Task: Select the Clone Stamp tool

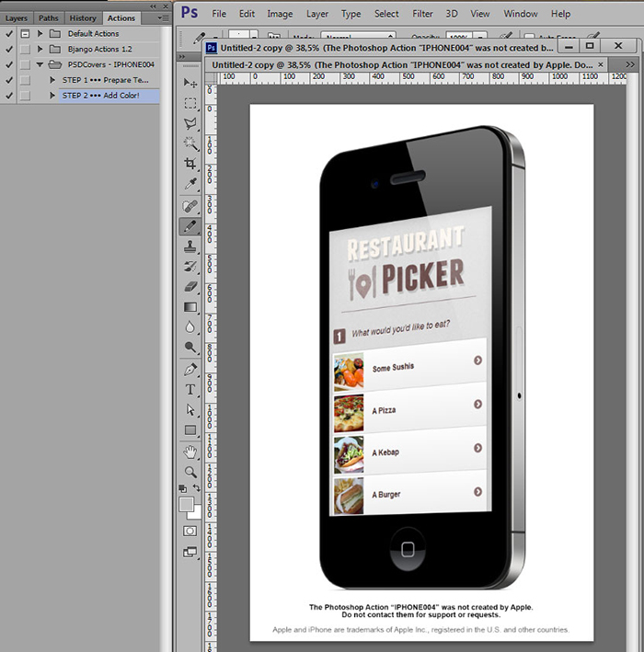Action: click(x=190, y=246)
